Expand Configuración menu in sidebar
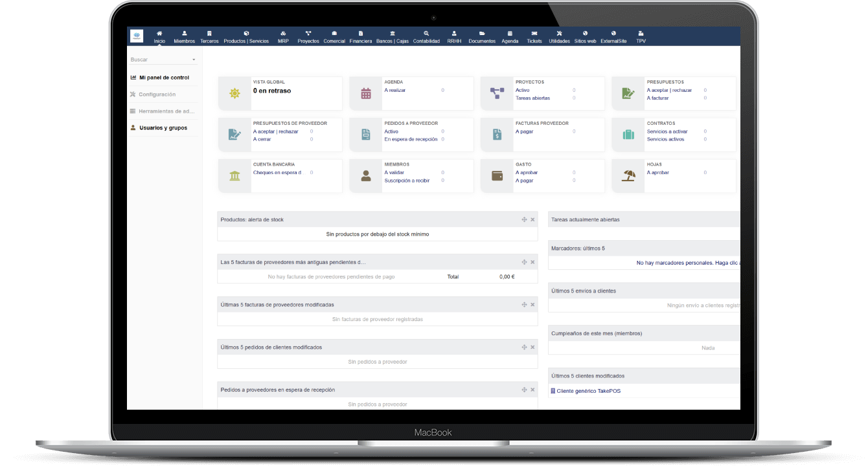Screen dimensions: 868x466 tap(157, 94)
